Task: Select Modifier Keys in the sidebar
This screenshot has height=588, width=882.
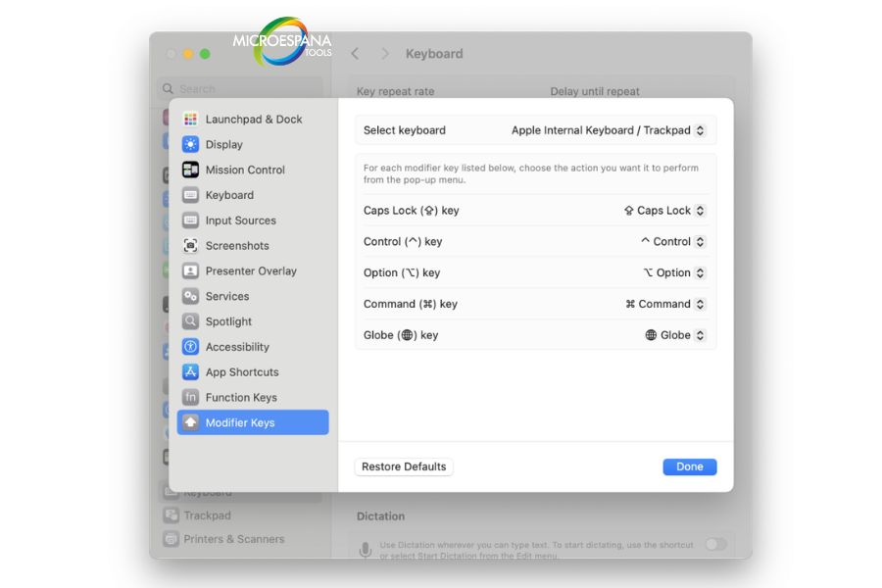Action: 189,422
